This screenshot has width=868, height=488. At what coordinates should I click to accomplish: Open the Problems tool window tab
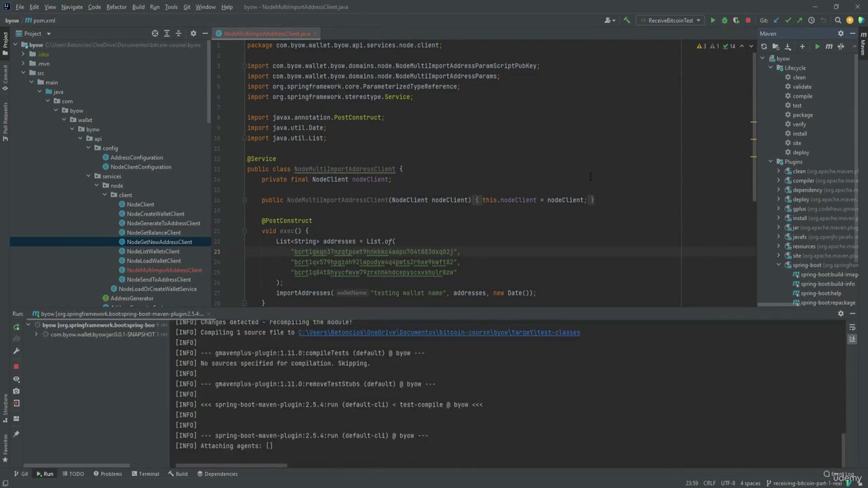107,474
